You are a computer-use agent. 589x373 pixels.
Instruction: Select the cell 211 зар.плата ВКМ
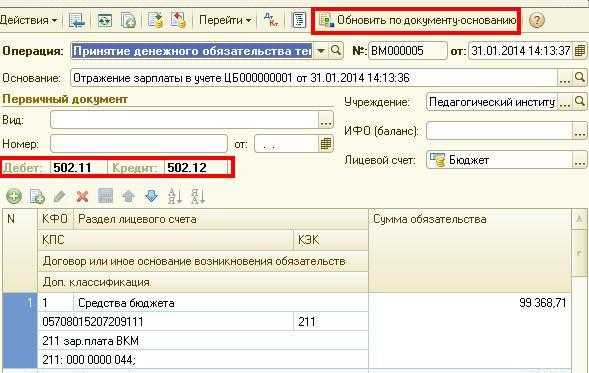203,341
